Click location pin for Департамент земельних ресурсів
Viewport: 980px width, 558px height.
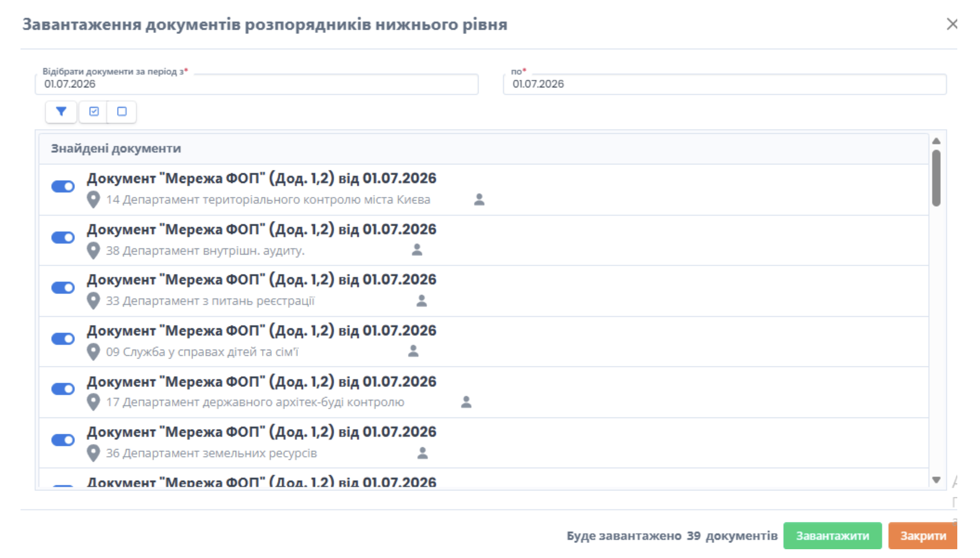click(93, 454)
